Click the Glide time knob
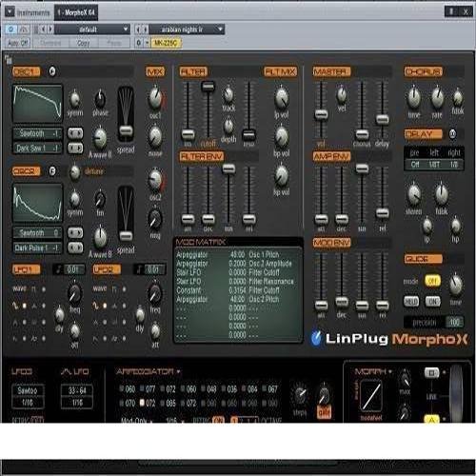The image size is (476, 476). pos(456,284)
